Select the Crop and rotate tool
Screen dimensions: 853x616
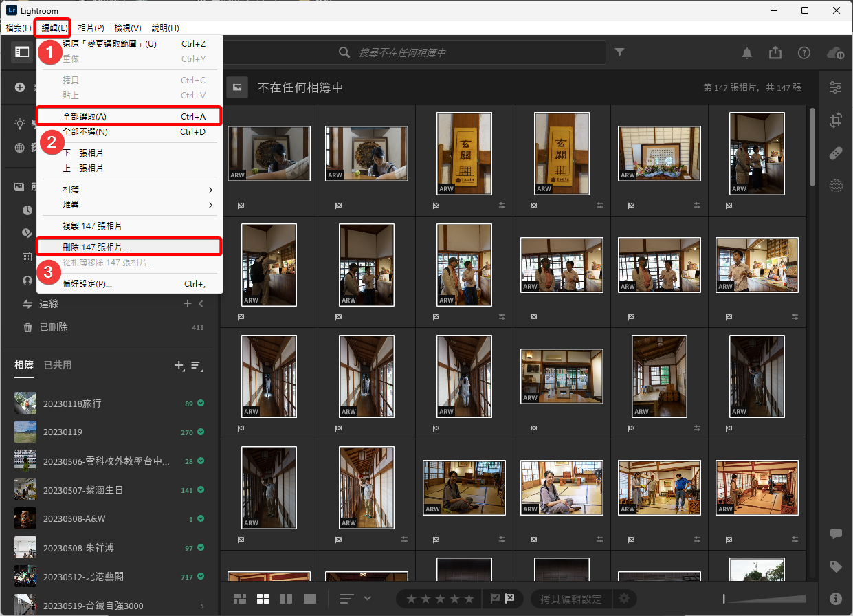point(835,120)
